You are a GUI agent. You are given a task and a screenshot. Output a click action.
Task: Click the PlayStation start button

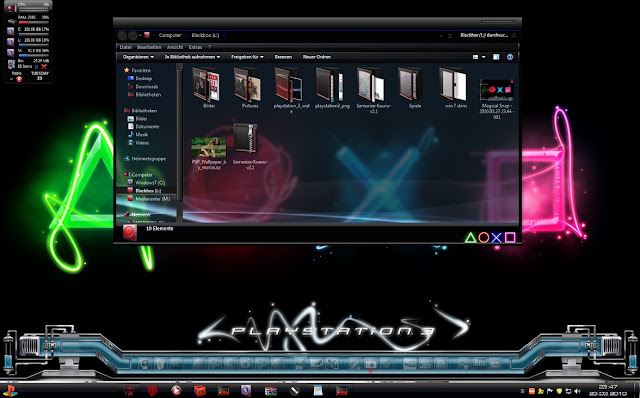point(10,391)
